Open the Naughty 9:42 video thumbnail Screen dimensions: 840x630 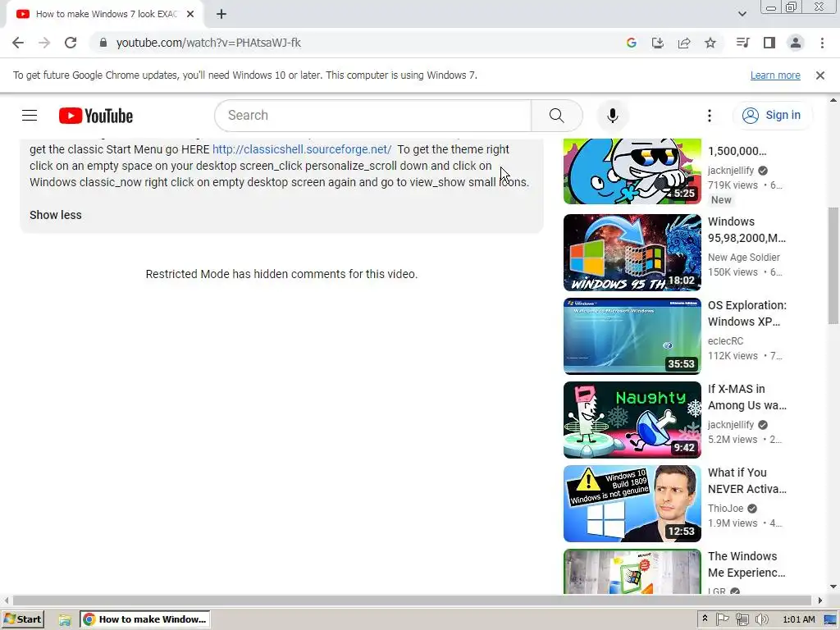click(x=632, y=419)
